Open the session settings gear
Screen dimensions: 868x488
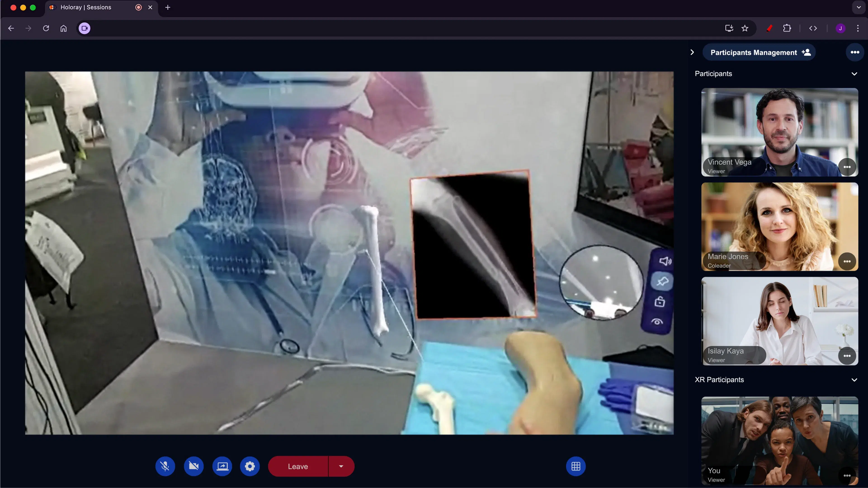250,466
